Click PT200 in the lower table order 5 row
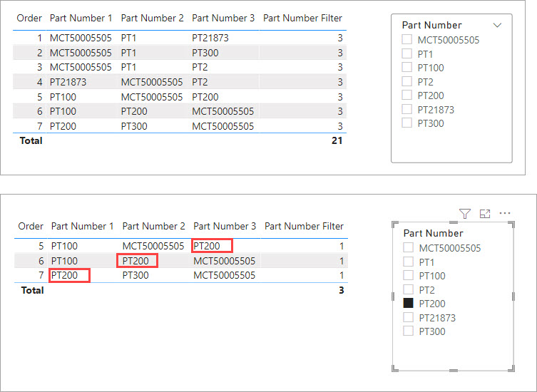Screen dimensions: 537x392 click(x=207, y=246)
